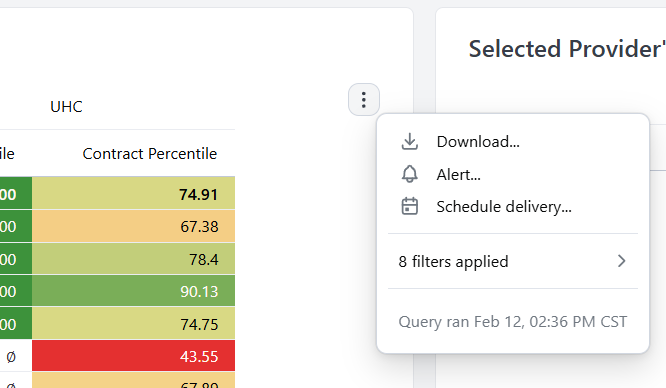Image resolution: width=666 pixels, height=388 pixels.
Task: Click the chevron beside filters applied
Action: click(x=621, y=261)
